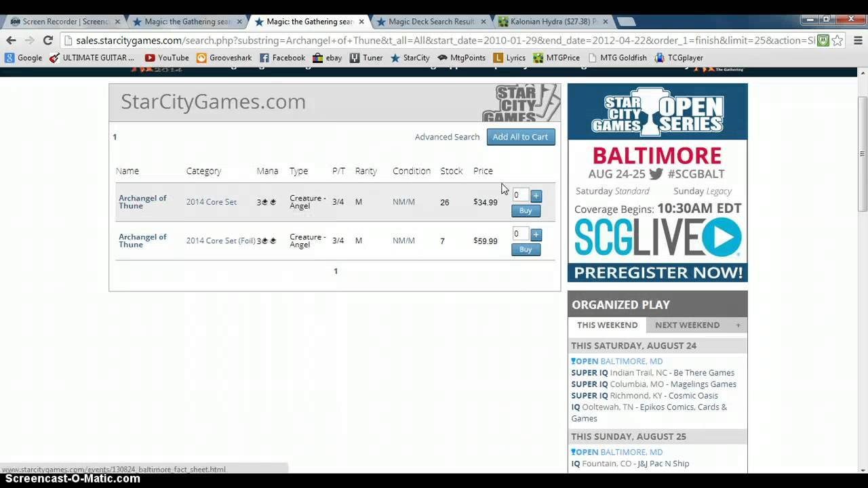
Task: Open the Facebook bookmark
Action: click(x=282, y=58)
